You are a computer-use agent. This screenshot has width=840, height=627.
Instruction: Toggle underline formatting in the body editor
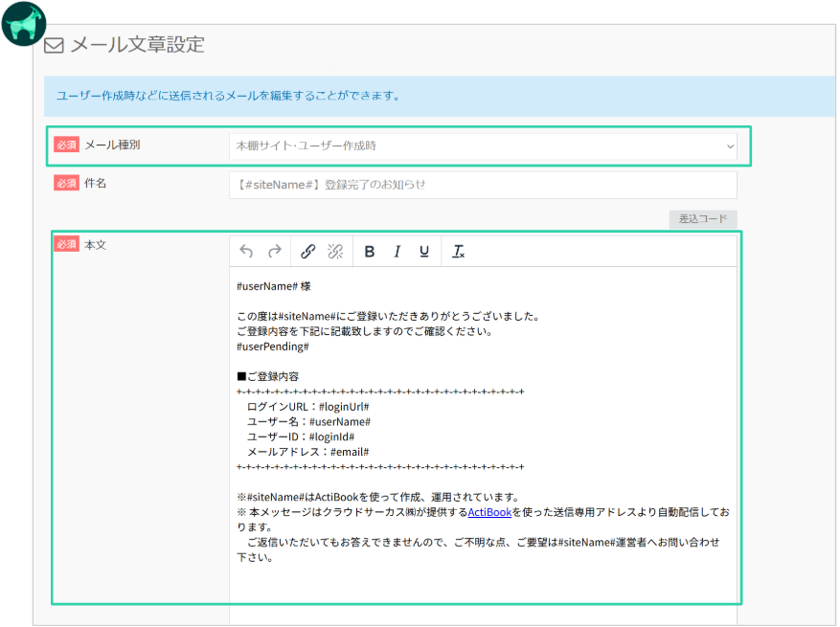coord(423,252)
